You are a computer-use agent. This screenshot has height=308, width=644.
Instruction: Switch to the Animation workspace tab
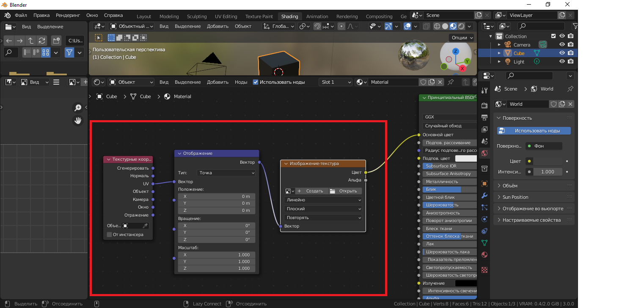point(317,16)
